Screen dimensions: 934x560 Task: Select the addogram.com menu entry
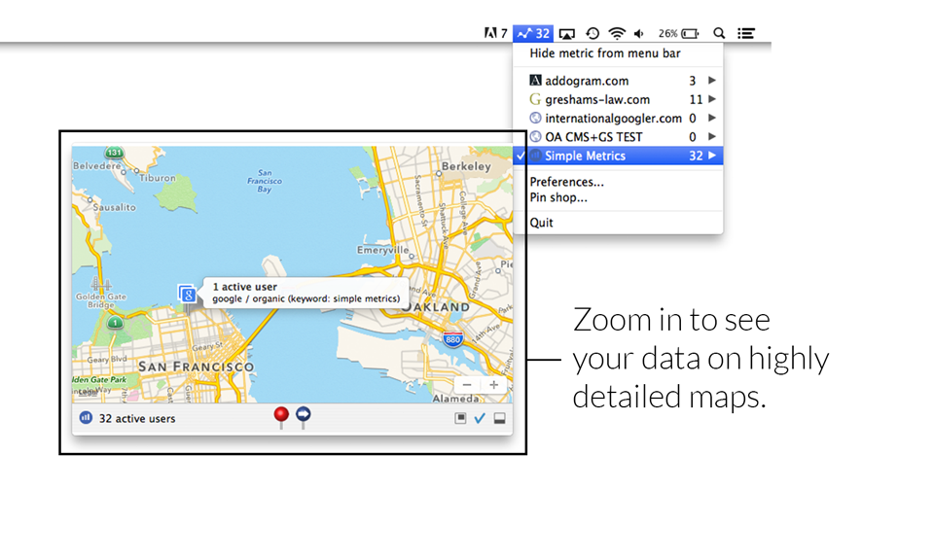(618, 81)
